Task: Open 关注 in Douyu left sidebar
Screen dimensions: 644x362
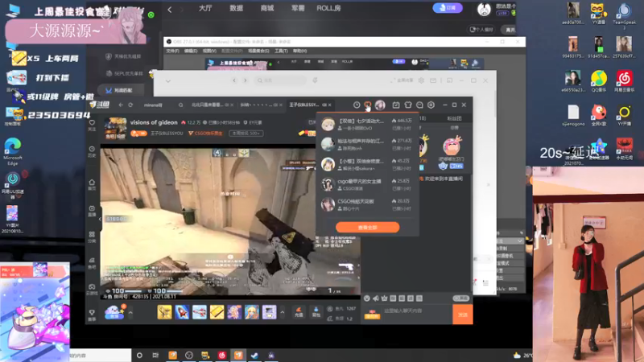Action: pos(92,125)
